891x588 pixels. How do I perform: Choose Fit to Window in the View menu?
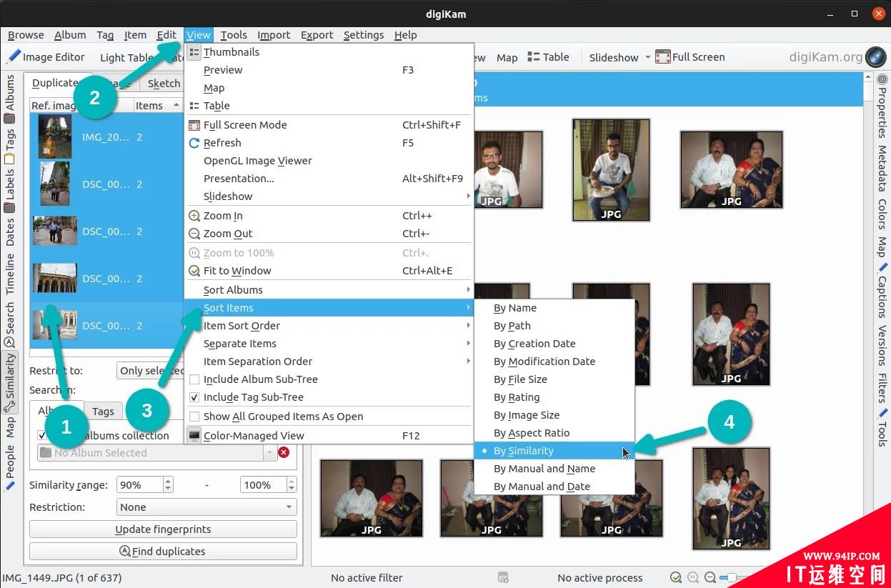click(x=329, y=271)
